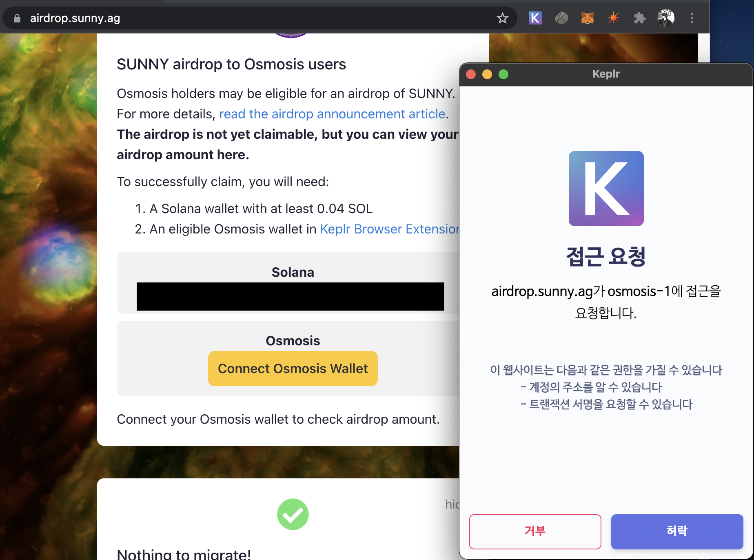Open the Keplr extension icon in toolbar
Viewport: 754px width, 560px height.
tap(535, 18)
